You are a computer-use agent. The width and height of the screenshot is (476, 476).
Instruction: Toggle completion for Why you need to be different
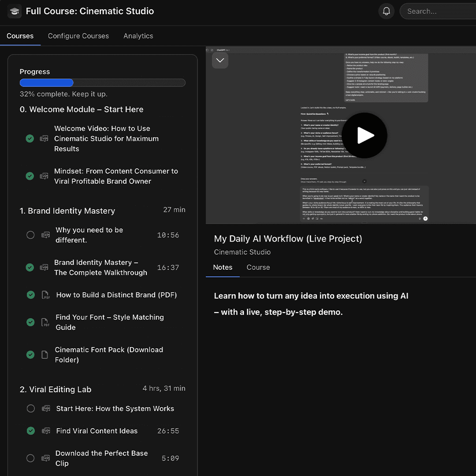pos(30,235)
